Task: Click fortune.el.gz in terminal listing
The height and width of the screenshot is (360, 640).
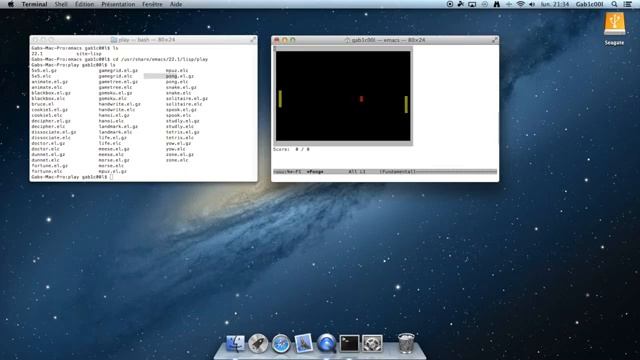Action: [49, 166]
